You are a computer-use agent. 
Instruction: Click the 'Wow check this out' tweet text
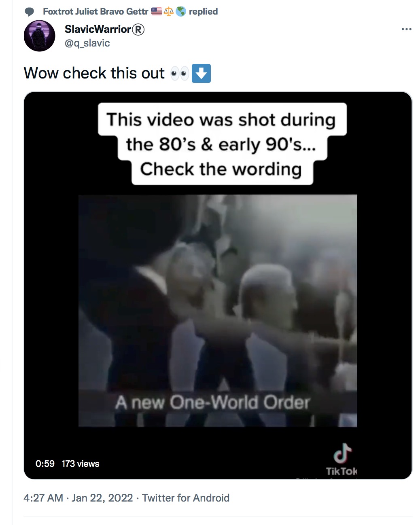point(94,73)
